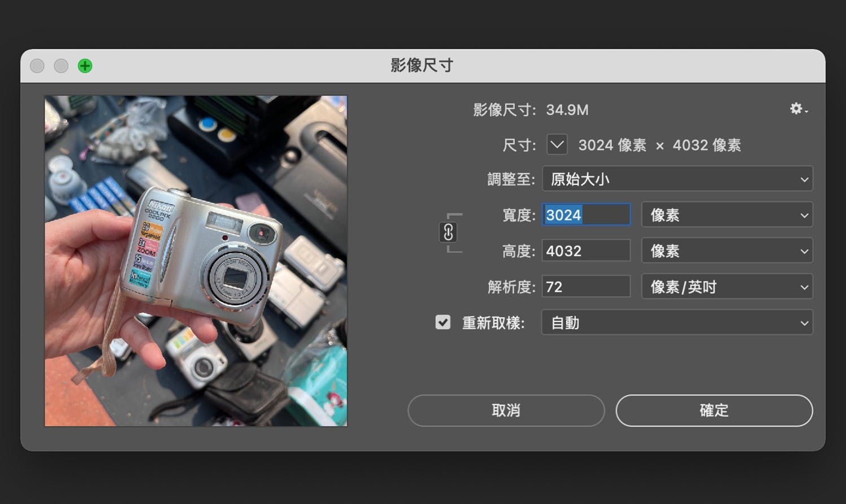
Task: Click the 影像尺寸 dialog title bar
Action: [x=422, y=65]
